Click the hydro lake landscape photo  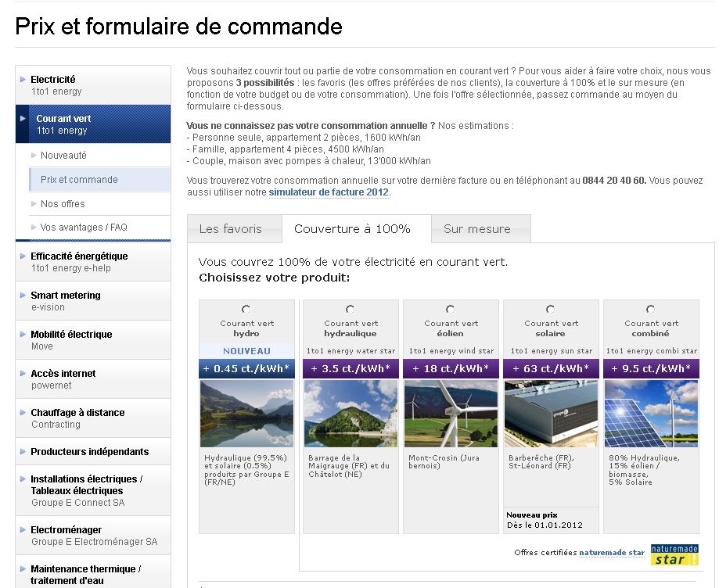pos(246,414)
